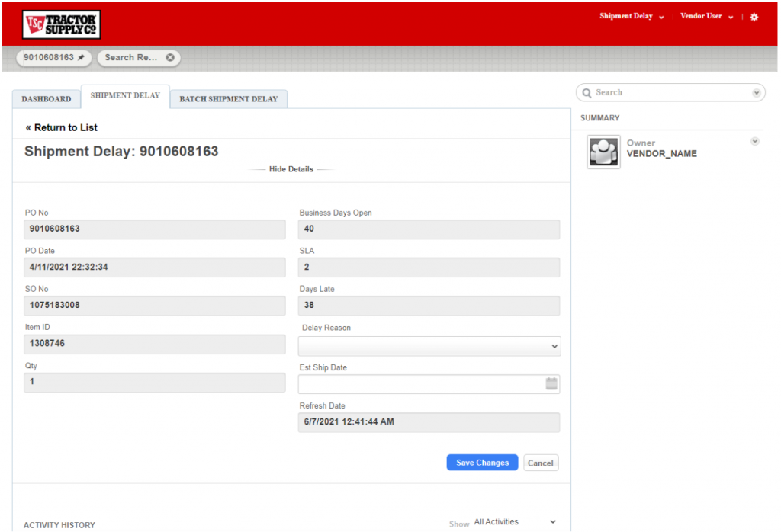
Task: Click the Est Ship Date label
Action: pyautogui.click(x=323, y=368)
